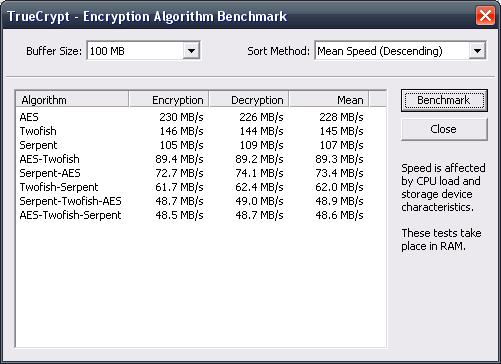Image resolution: width=501 pixels, height=364 pixels.
Task: Select the AES-Twofish-Serpent row
Action: coord(191,215)
